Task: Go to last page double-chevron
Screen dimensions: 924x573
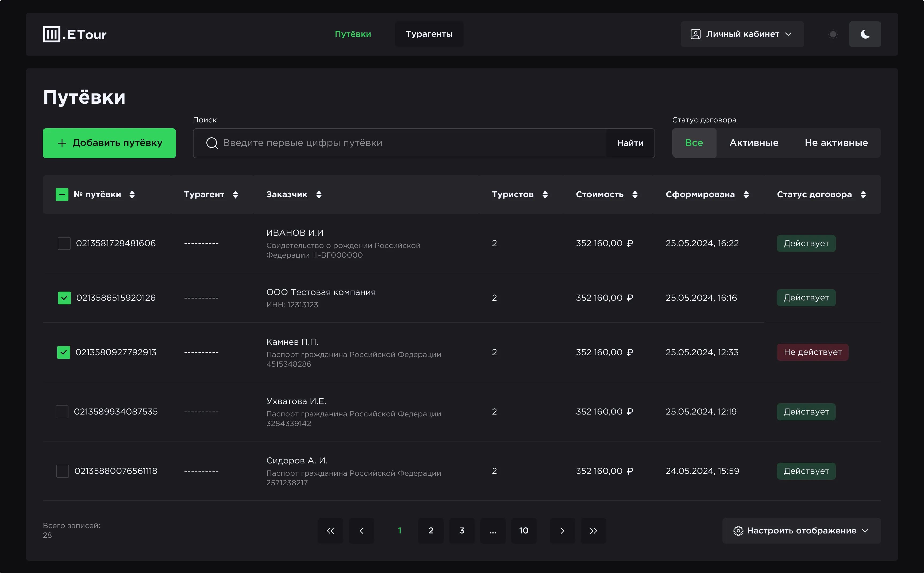Action: tap(593, 531)
